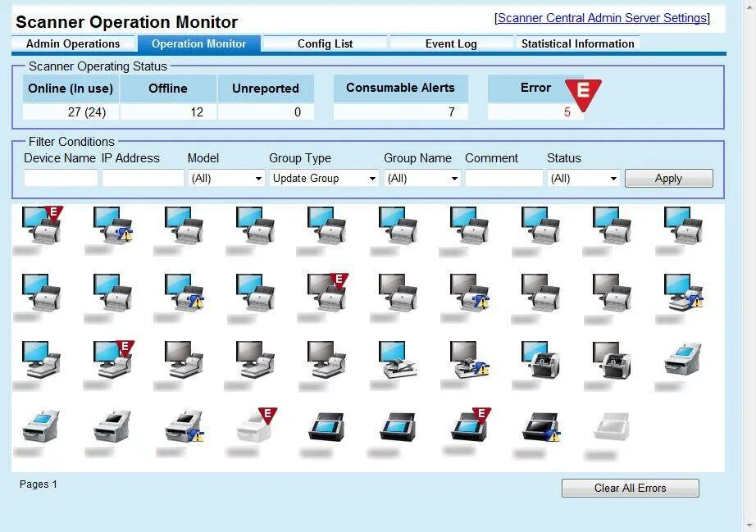This screenshot has height=532, width=756.
Task: Open the Statistical Information tab
Action: click(x=577, y=43)
